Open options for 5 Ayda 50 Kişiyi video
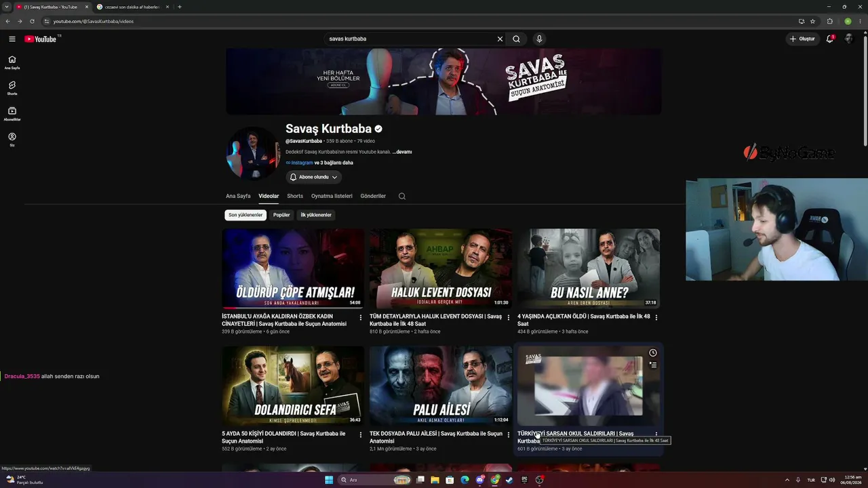868x488 pixels. [361, 434]
